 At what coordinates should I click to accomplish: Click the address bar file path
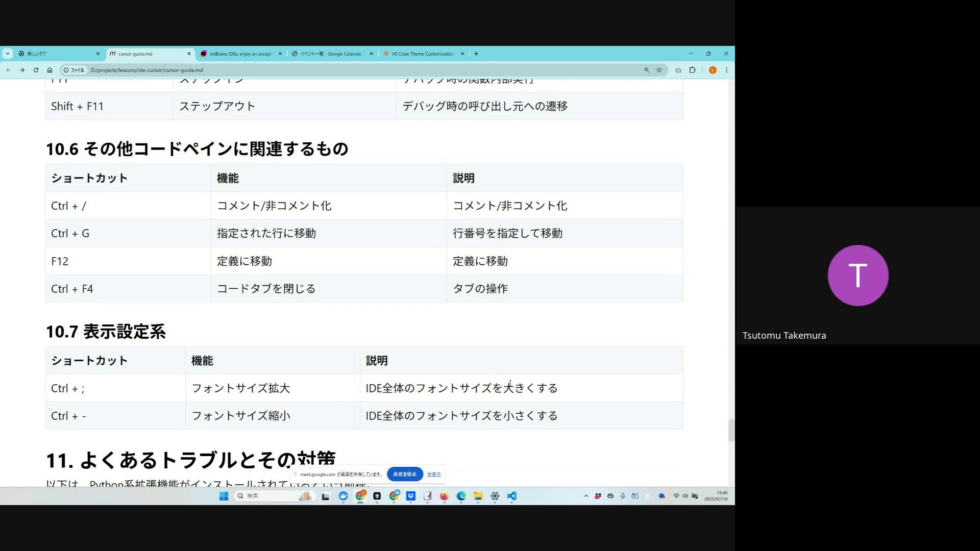point(147,70)
